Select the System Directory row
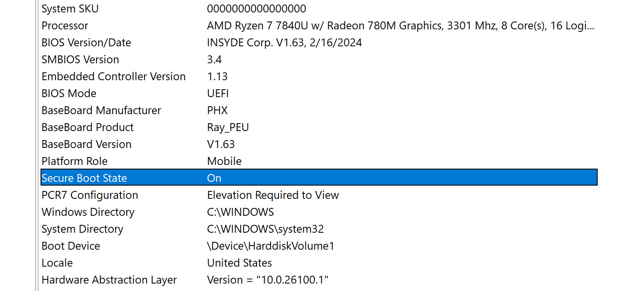Screen dimensions: 644x291 (82, 229)
